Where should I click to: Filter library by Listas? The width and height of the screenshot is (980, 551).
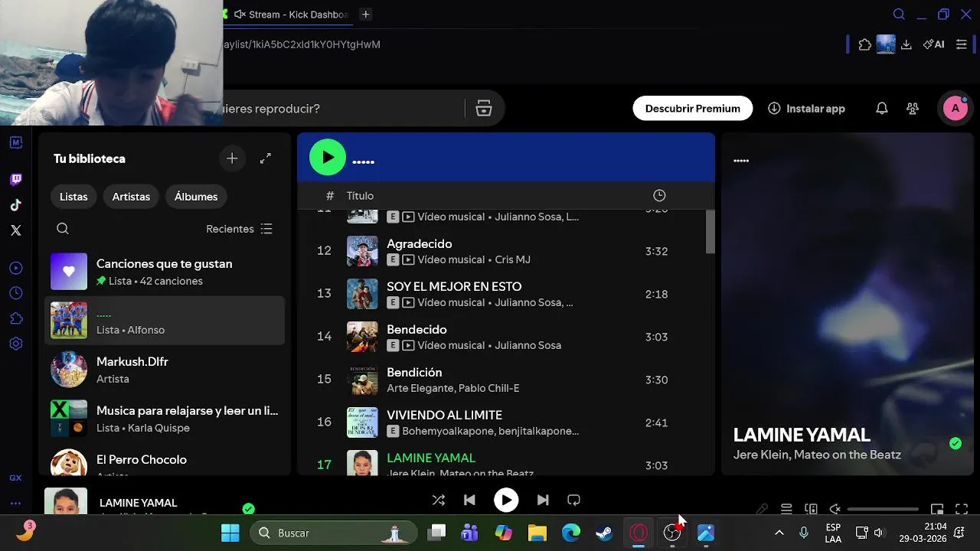coord(73,197)
